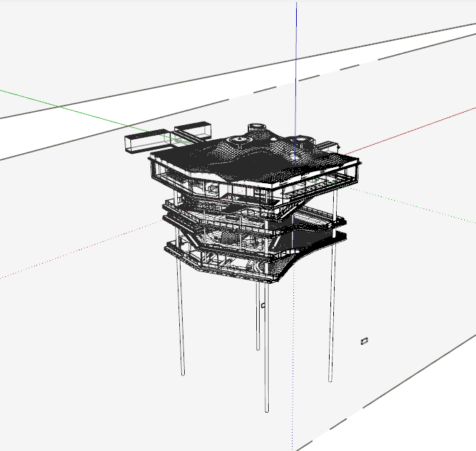Click the tiny rectangle attached to front column
Image resolution: width=476 pixels, height=451 pixels.
(x=263, y=306)
